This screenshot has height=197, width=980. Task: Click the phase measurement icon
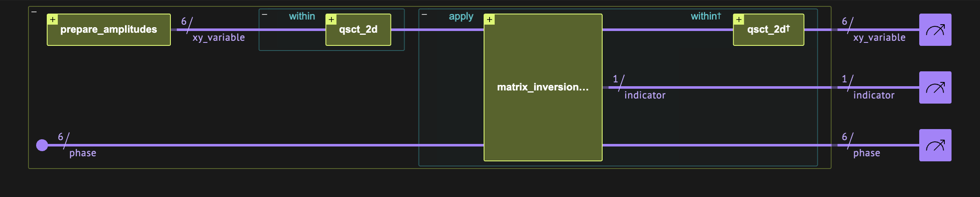tap(935, 145)
